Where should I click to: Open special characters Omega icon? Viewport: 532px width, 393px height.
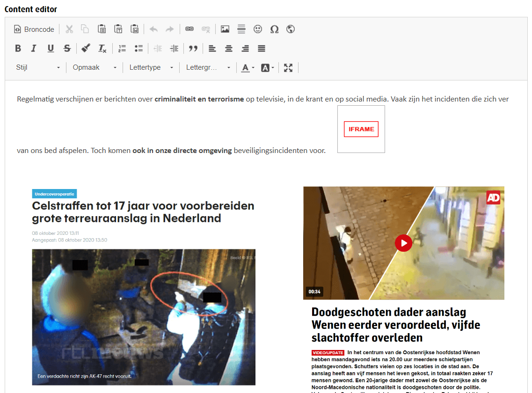point(274,29)
